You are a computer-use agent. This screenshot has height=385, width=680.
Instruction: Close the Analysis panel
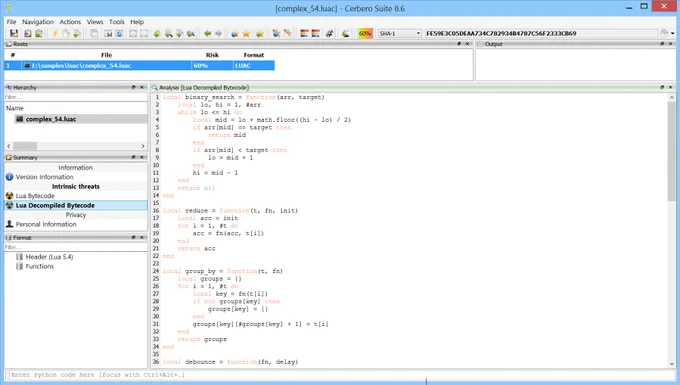[670, 87]
